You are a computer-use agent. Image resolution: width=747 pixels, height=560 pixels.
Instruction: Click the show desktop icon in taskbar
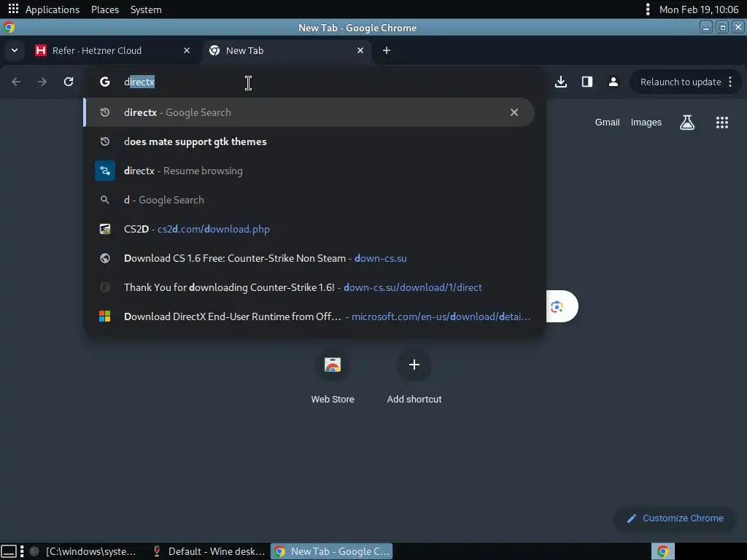[9, 551]
